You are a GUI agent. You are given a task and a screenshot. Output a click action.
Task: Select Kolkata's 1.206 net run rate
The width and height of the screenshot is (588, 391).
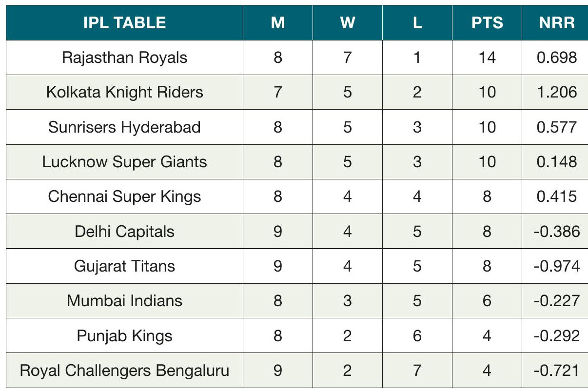(x=557, y=92)
